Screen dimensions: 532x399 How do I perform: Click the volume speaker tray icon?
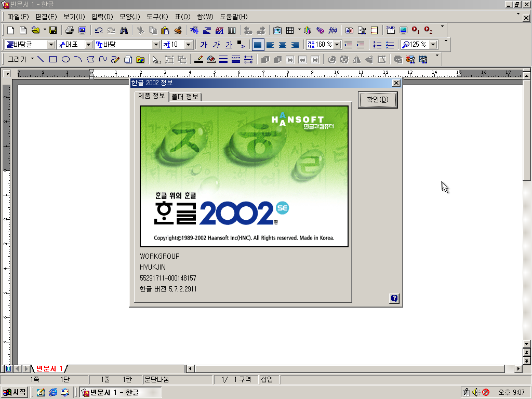(476, 392)
